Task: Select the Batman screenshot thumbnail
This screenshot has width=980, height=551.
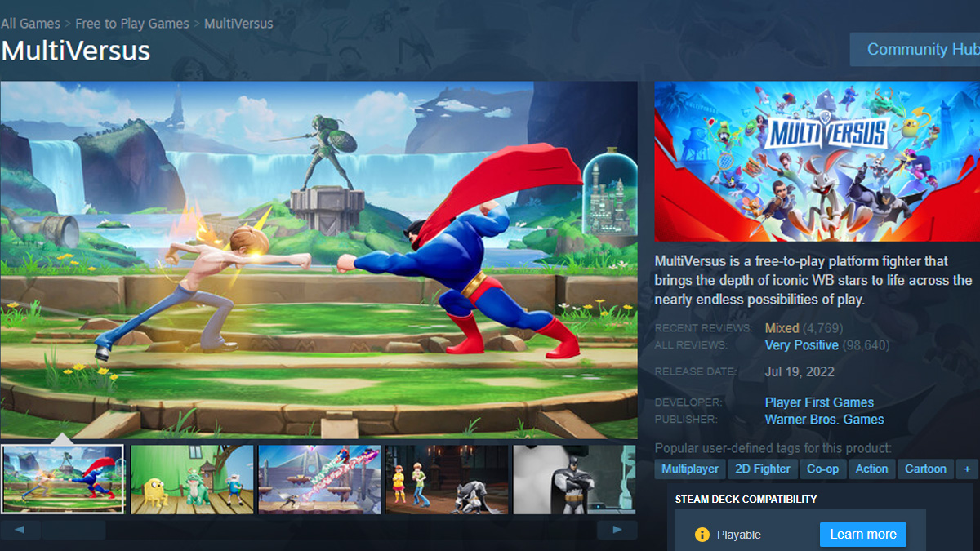Action: click(x=574, y=479)
